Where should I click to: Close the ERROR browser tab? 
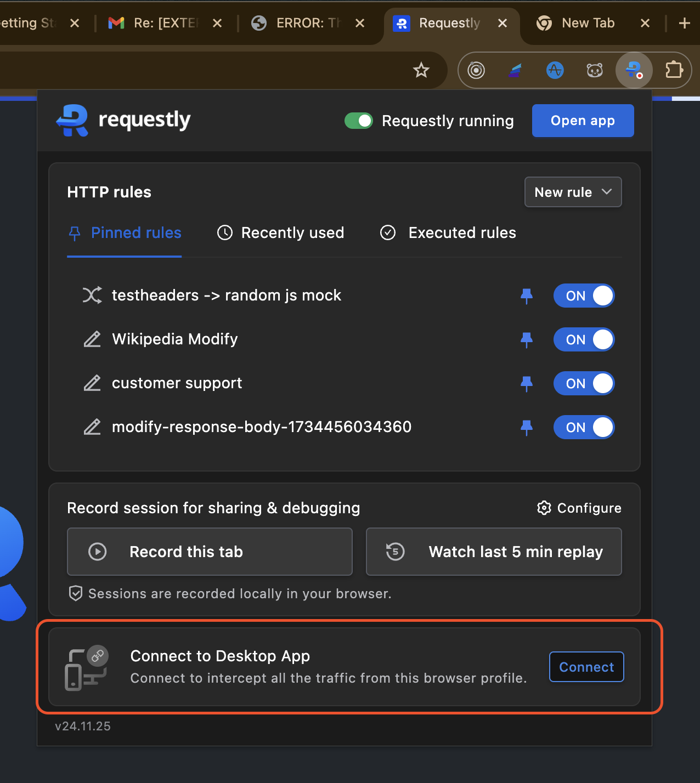pos(360,23)
